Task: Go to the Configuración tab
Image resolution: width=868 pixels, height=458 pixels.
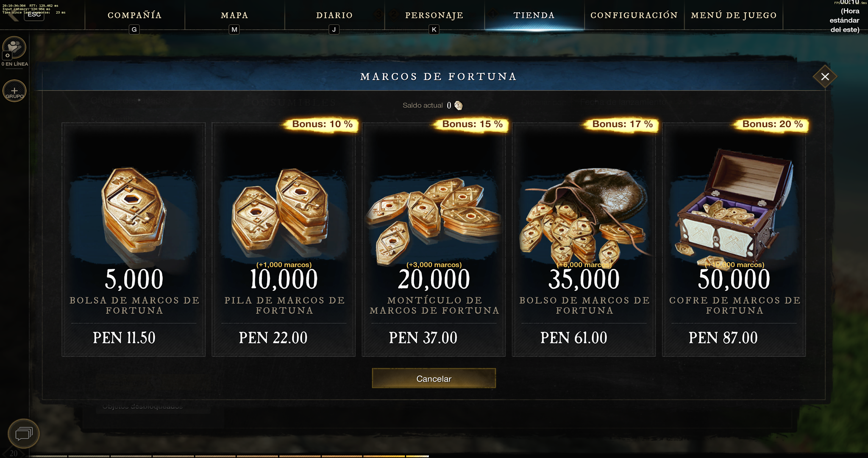Action: tap(634, 15)
